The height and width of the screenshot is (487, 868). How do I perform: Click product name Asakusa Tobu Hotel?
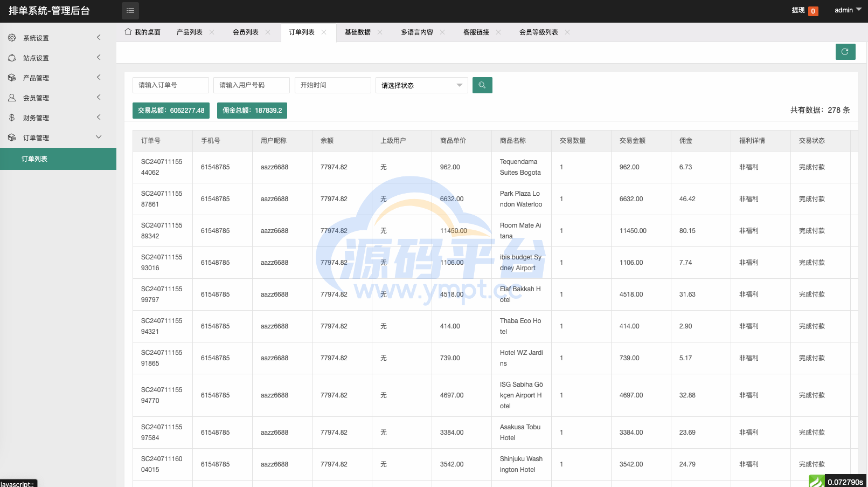[520, 433]
